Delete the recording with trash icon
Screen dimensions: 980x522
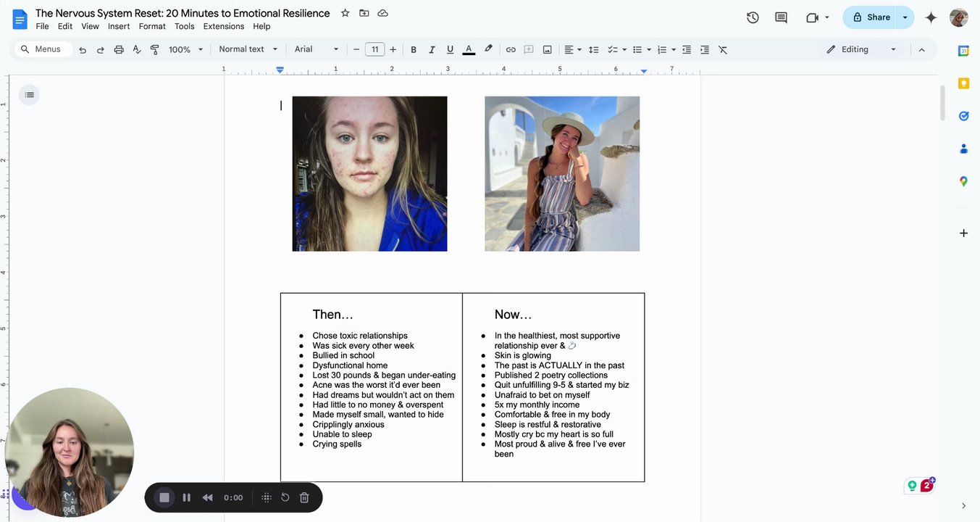point(304,497)
